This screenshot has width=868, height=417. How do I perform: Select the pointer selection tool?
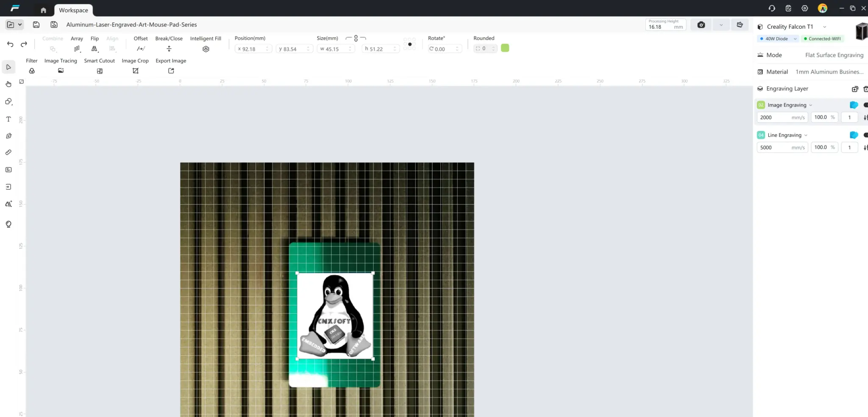point(8,67)
